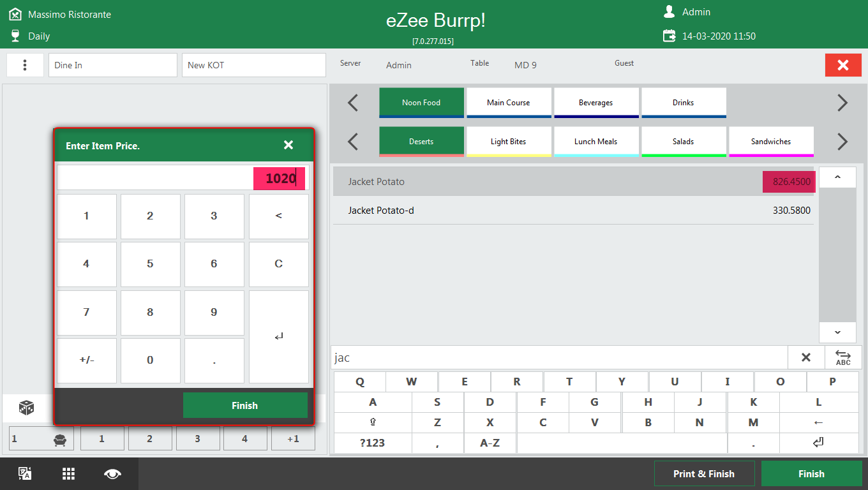The height and width of the screenshot is (490, 868).
Task: Open the New KOT field
Action: [x=254, y=65]
